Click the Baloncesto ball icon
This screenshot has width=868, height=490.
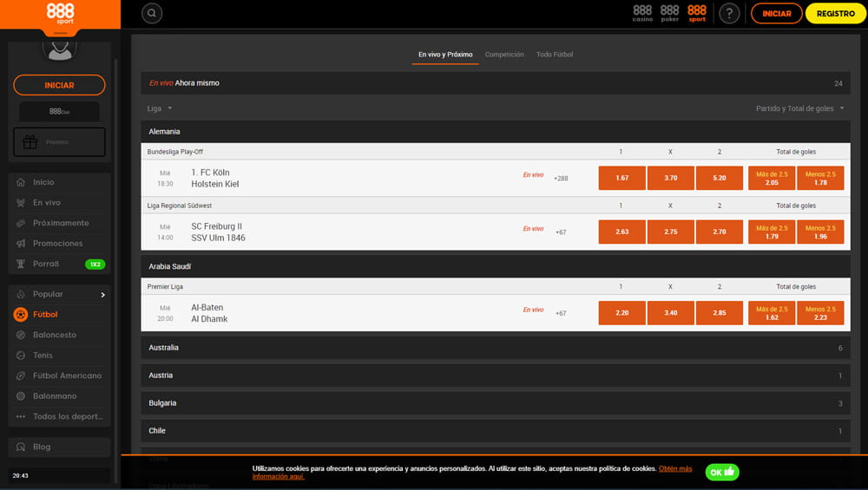21,335
